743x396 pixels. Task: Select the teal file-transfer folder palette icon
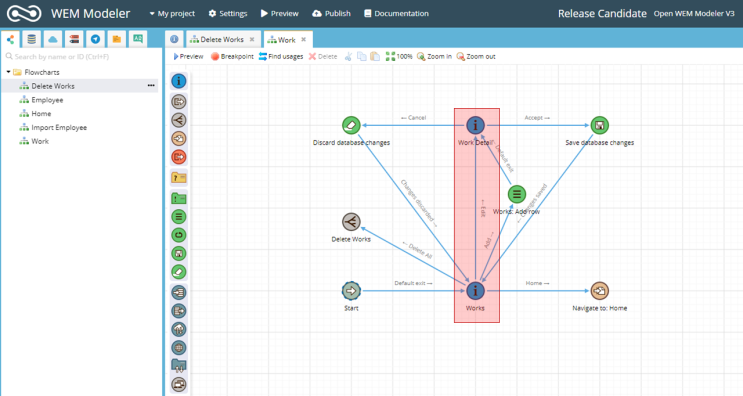tap(179, 366)
